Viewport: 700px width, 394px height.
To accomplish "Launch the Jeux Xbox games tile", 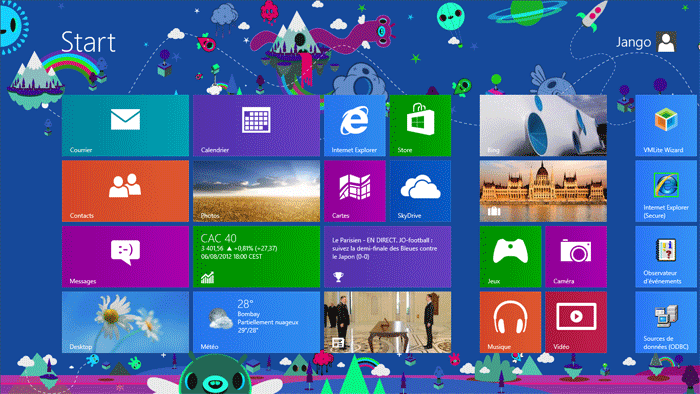I will pos(510,257).
